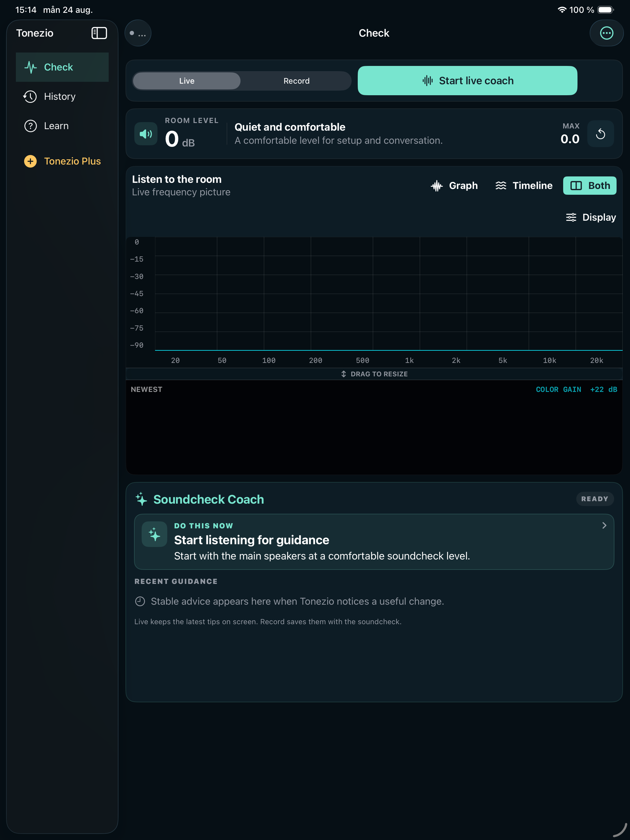The height and width of the screenshot is (840, 630).
Task: Switch to Record mode
Action: [297, 81]
